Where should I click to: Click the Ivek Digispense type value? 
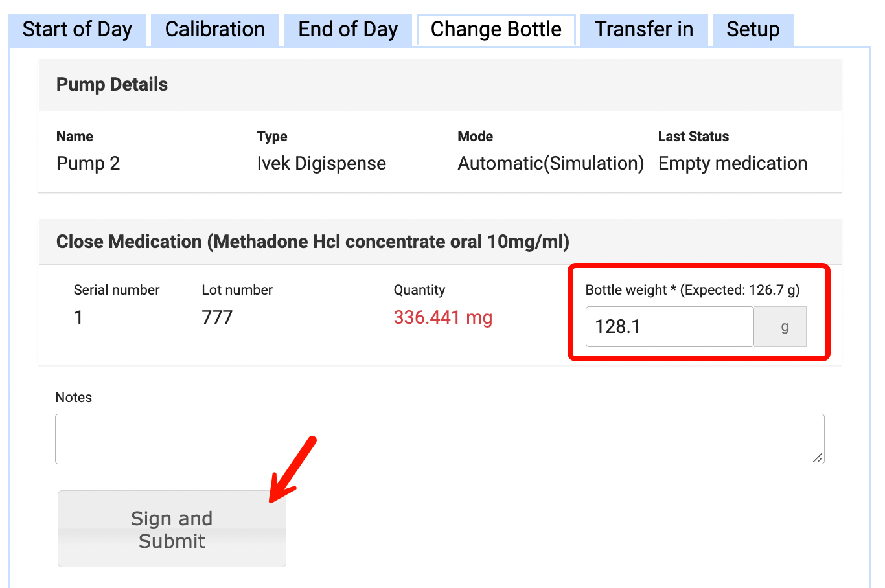coord(321,163)
